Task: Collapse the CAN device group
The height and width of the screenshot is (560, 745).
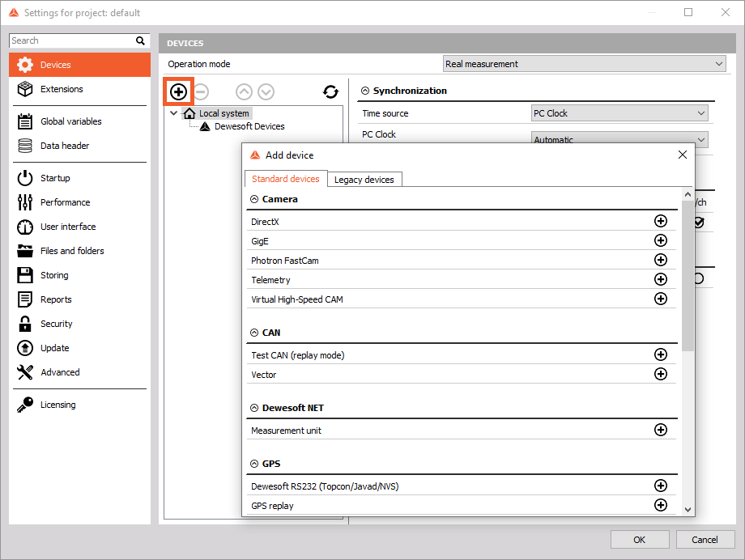Action: (x=254, y=333)
